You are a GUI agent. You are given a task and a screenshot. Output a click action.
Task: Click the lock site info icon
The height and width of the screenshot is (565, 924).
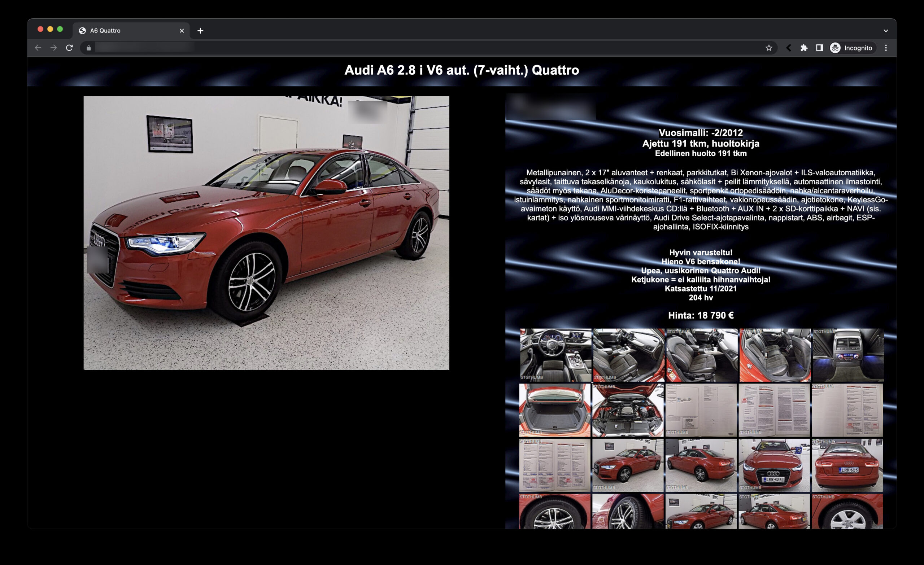(88, 48)
